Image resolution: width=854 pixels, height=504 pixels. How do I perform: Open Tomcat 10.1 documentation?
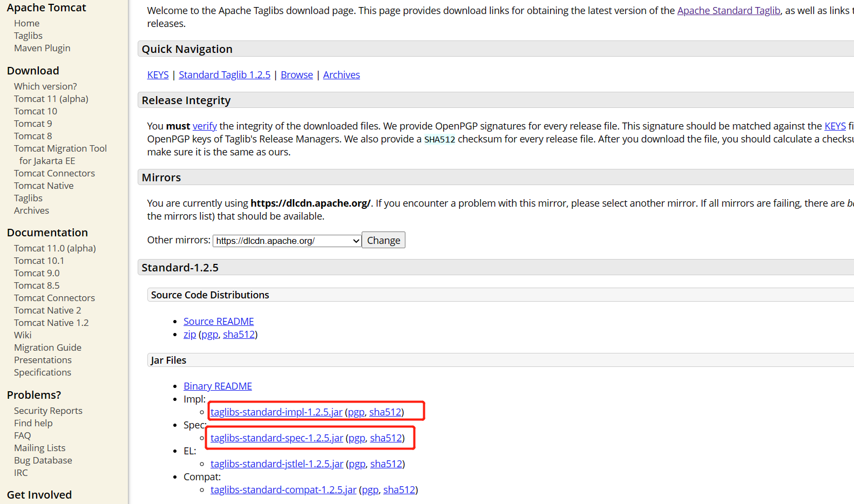click(x=39, y=261)
